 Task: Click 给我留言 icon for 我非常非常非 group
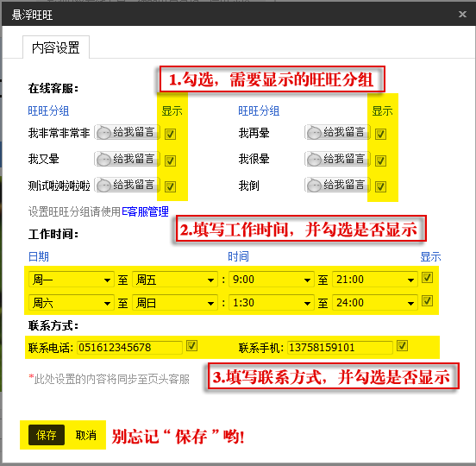pos(128,132)
